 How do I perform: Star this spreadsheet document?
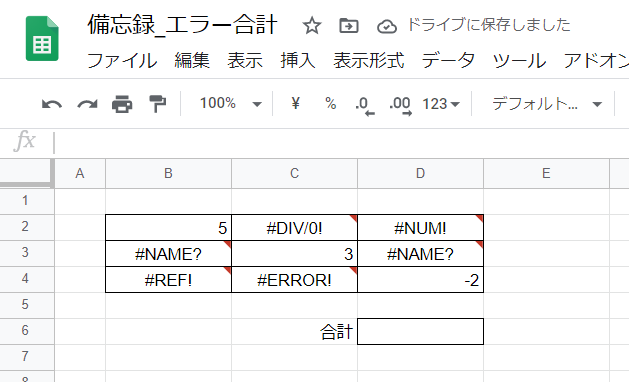(312, 26)
